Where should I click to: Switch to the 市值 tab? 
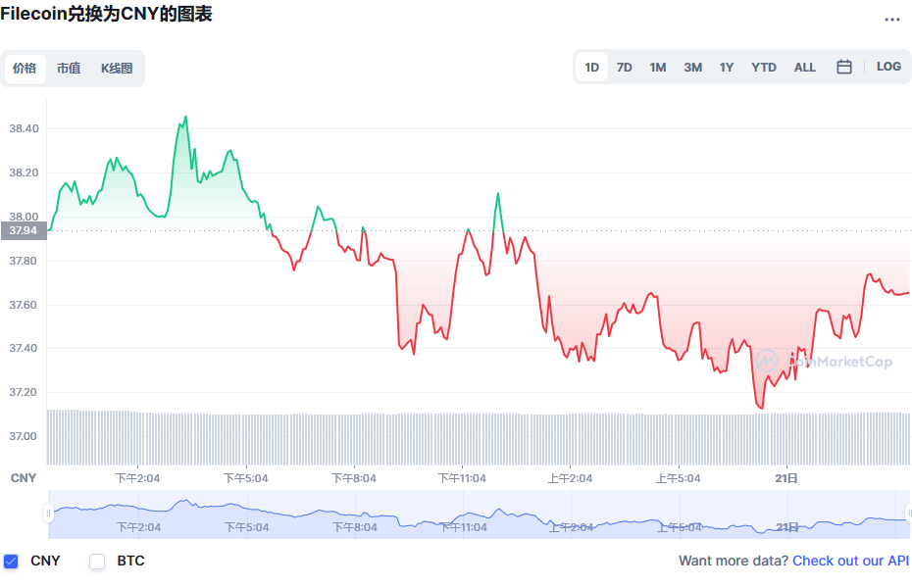(69, 69)
